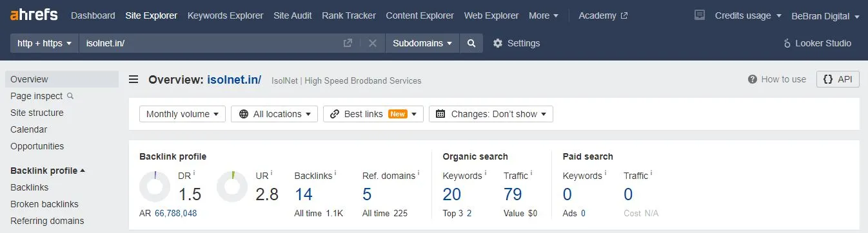Open the Subdomains mode dropdown

pos(422,43)
